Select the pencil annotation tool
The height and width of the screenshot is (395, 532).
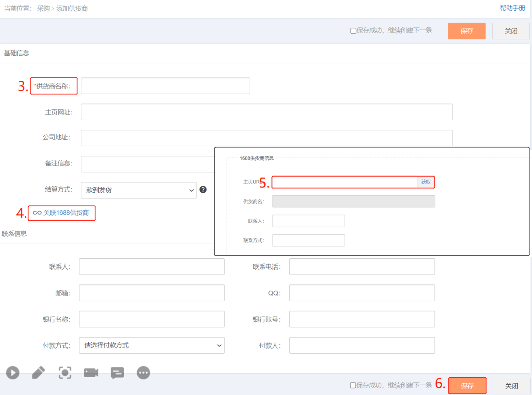click(x=39, y=373)
